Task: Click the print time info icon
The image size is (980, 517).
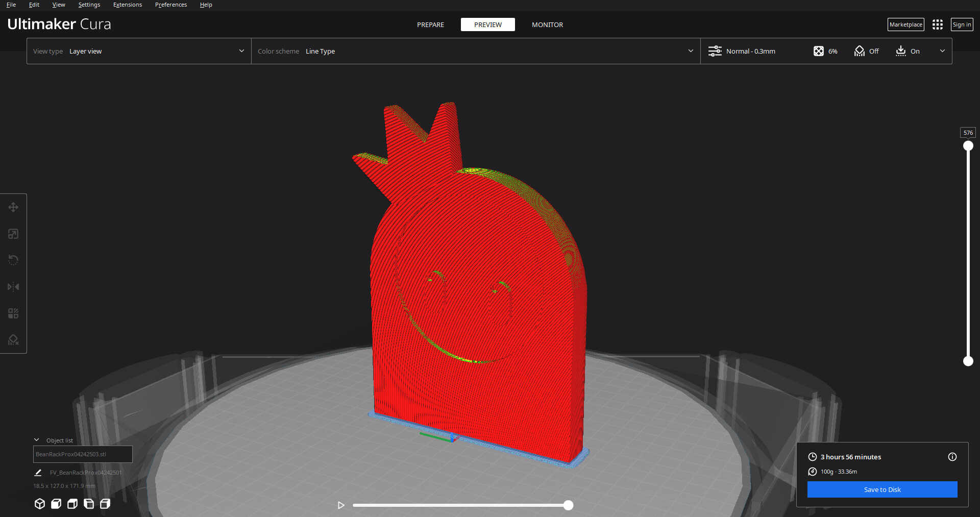Action: pos(952,457)
